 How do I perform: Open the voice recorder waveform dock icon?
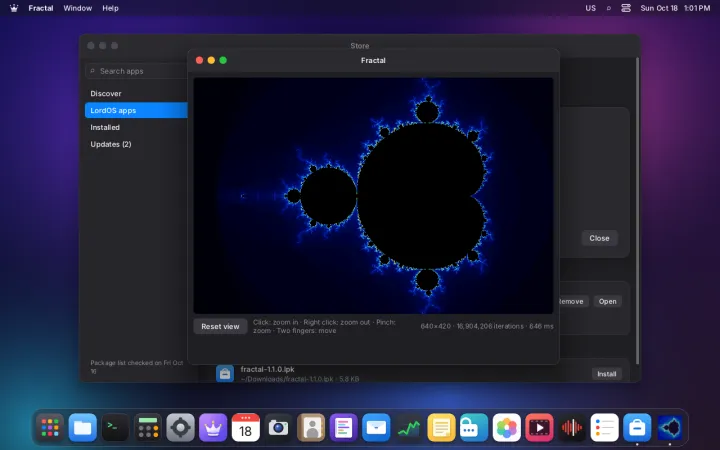coord(572,428)
